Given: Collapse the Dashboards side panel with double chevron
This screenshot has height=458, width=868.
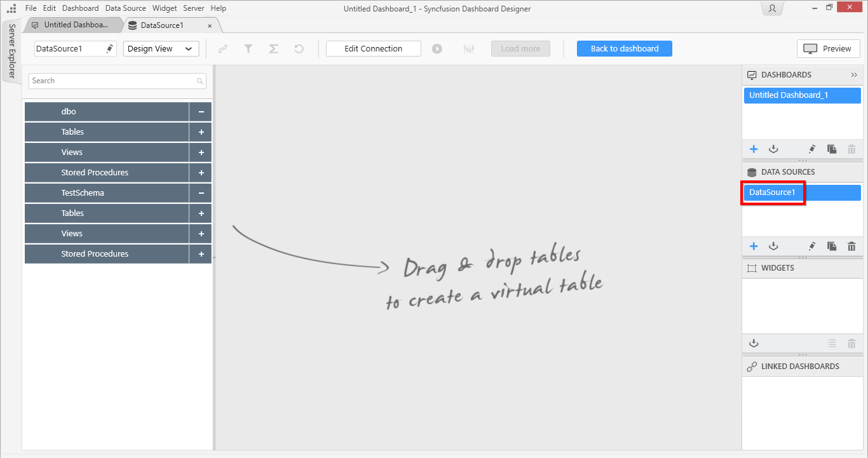Looking at the screenshot, I should tap(854, 75).
